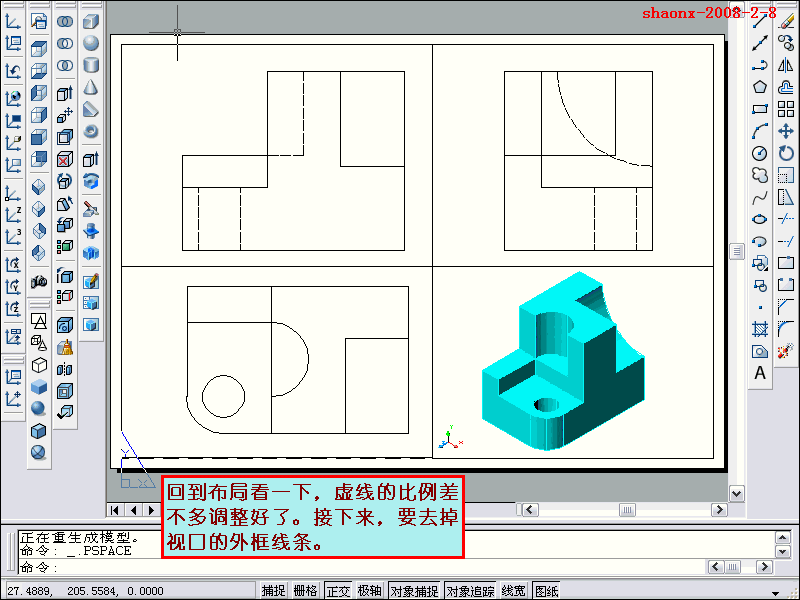
Task: Jump to first layout tab button
Action: [x=115, y=510]
